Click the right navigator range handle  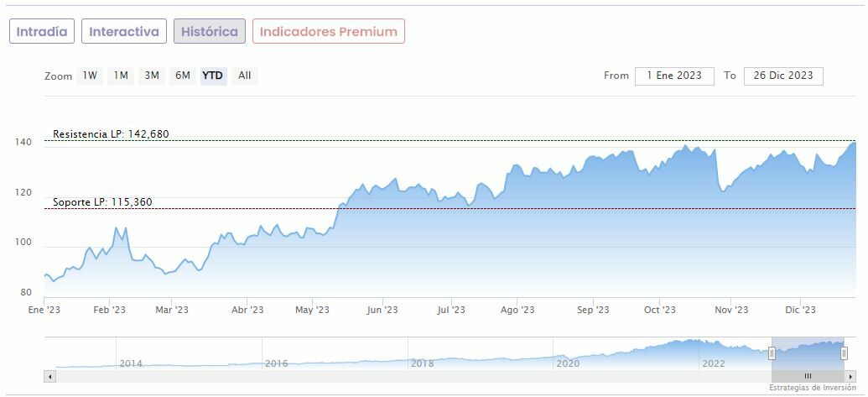844,353
